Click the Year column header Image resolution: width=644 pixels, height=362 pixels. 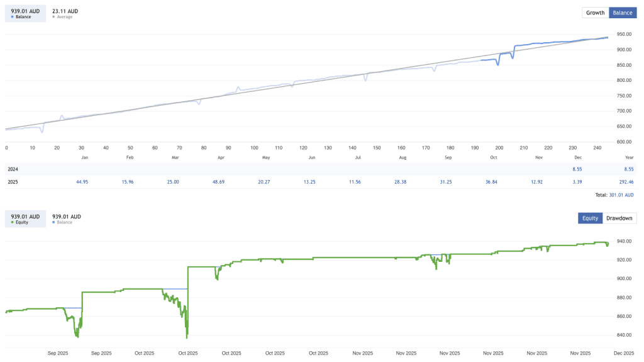point(629,157)
